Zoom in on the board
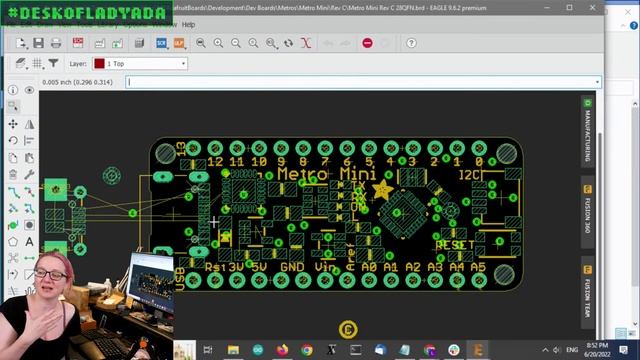Screen dimensions: 640x360 (x=218, y=43)
